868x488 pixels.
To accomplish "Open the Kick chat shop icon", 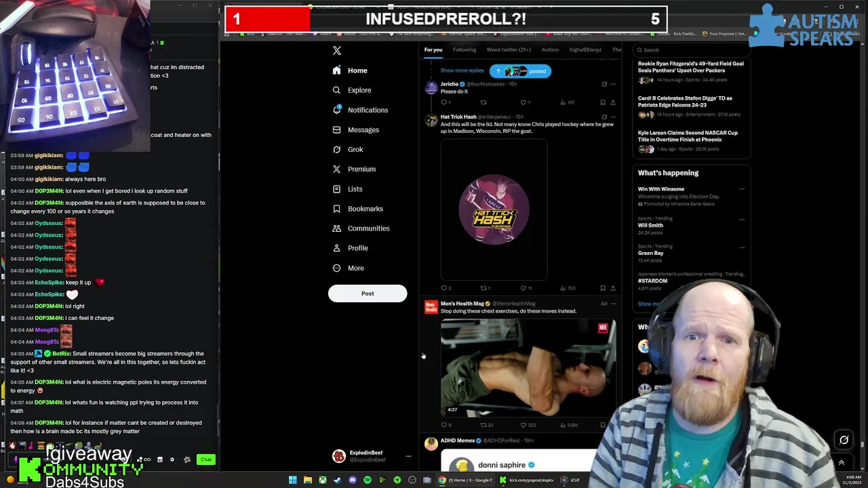I will click(x=160, y=460).
